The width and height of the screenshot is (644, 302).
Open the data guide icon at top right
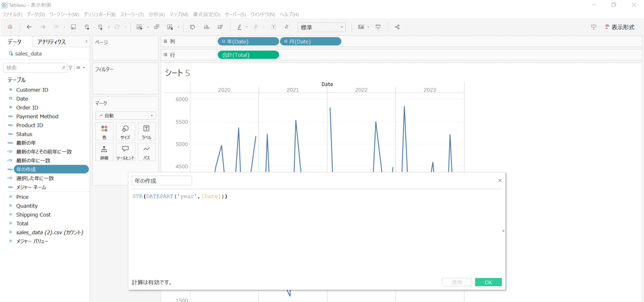(x=593, y=27)
